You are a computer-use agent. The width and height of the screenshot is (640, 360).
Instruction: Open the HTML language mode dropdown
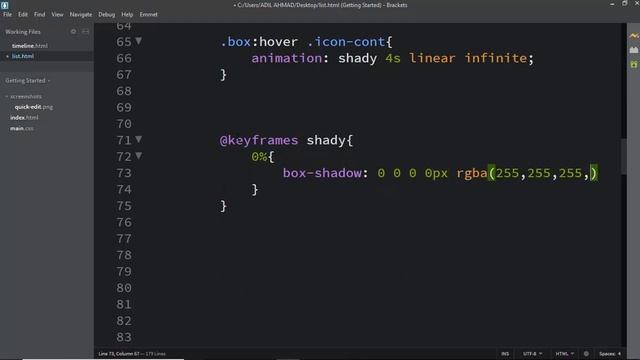coord(564,354)
